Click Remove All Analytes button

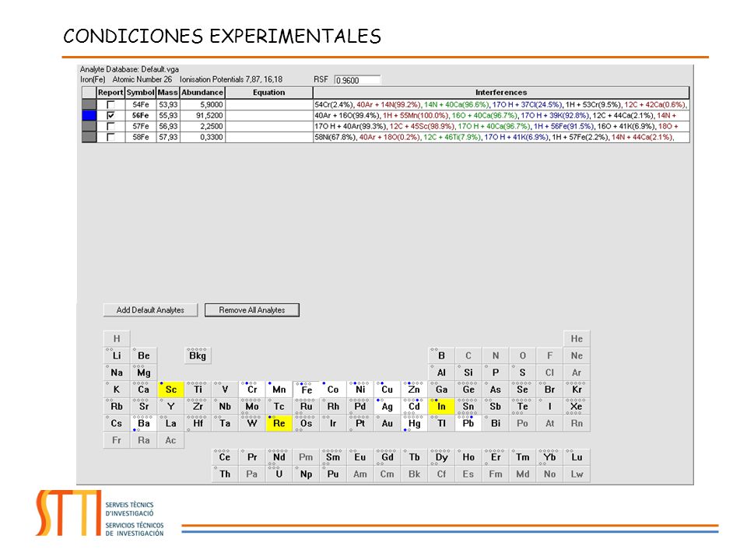(x=252, y=310)
